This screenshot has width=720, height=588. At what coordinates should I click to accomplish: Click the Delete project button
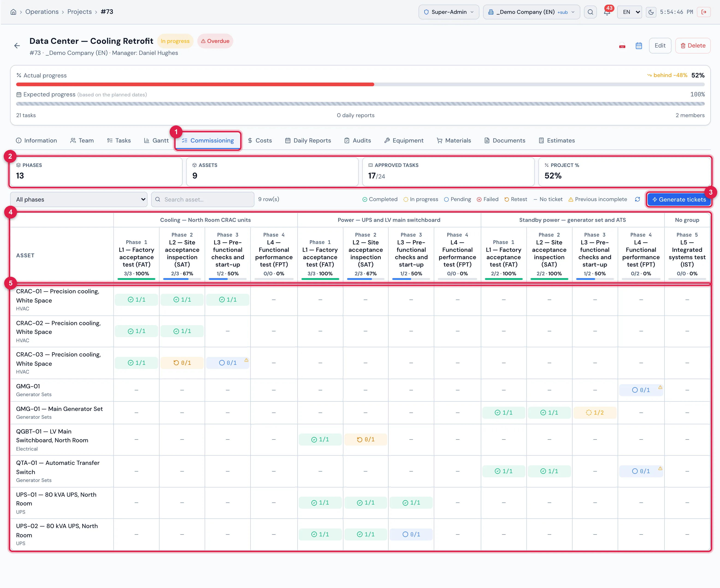click(693, 46)
